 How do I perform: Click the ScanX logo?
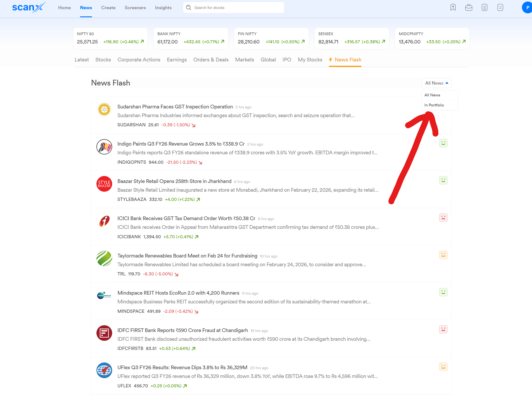pyautogui.click(x=29, y=7)
